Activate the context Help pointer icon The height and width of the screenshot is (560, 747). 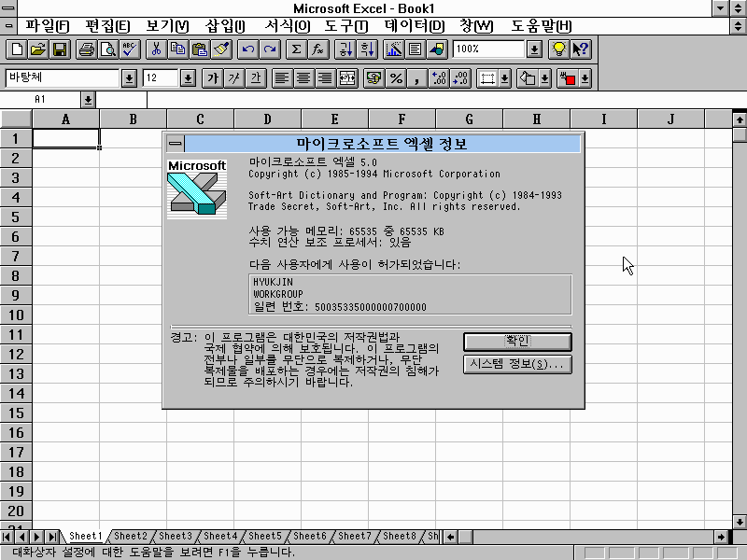coord(581,49)
